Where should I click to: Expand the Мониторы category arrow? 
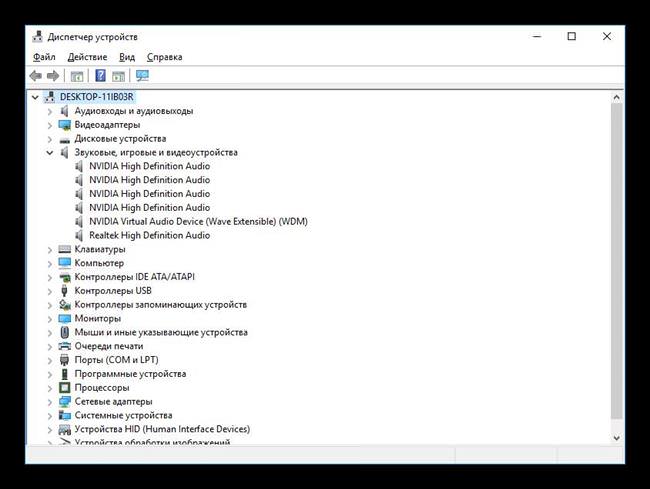(x=50, y=319)
